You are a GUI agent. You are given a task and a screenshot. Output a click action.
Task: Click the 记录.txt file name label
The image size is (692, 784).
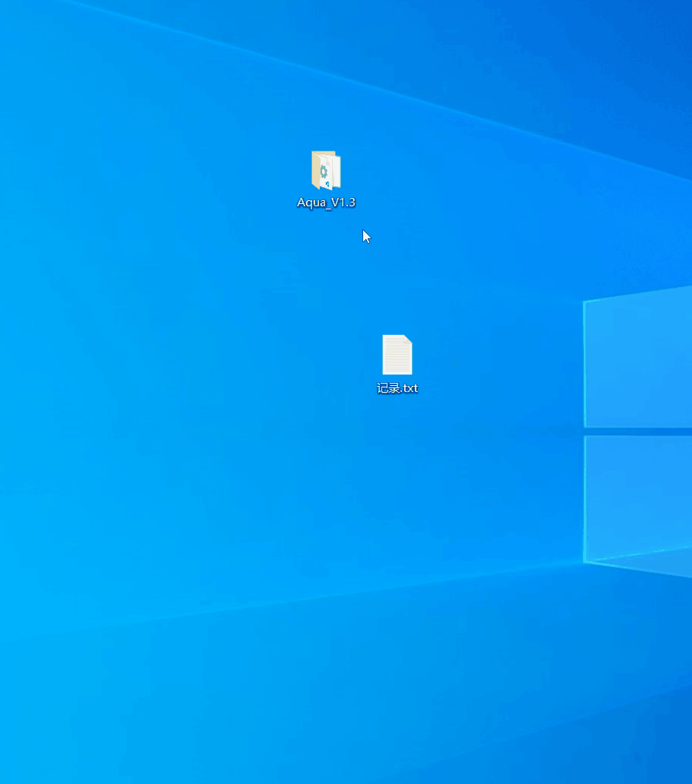point(397,388)
